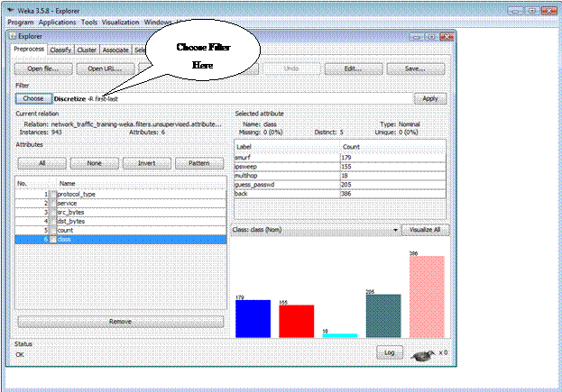This screenshot has width=562, height=392.
Task: Click the Invert selection button
Action: pyautogui.click(x=147, y=163)
